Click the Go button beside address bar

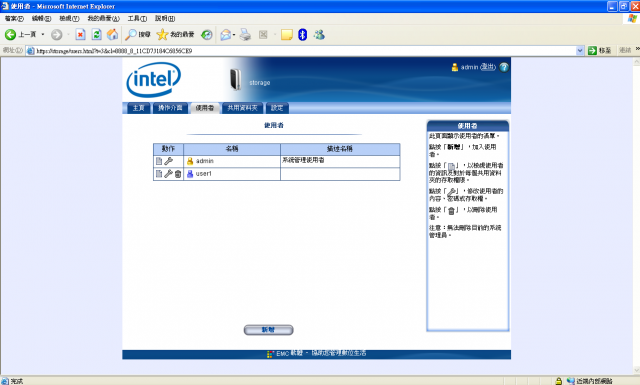[600, 51]
